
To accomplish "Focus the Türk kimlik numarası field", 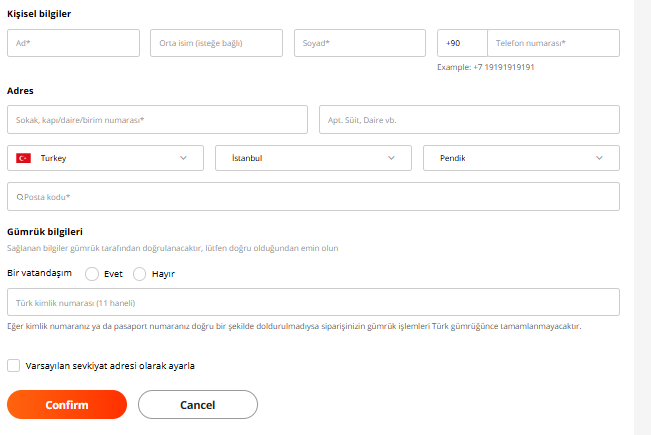I will (313, 302).
